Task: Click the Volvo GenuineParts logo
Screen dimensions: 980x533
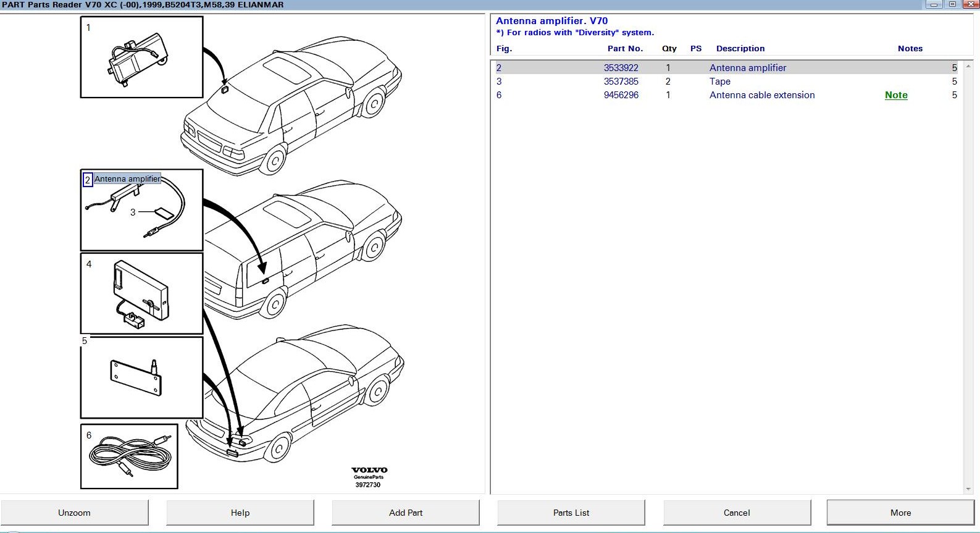Action: 369,474
